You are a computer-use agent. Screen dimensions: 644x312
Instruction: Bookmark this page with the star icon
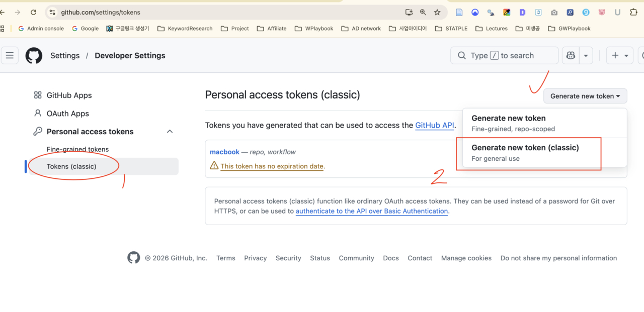pyautogui.click(x=437, y=12)
